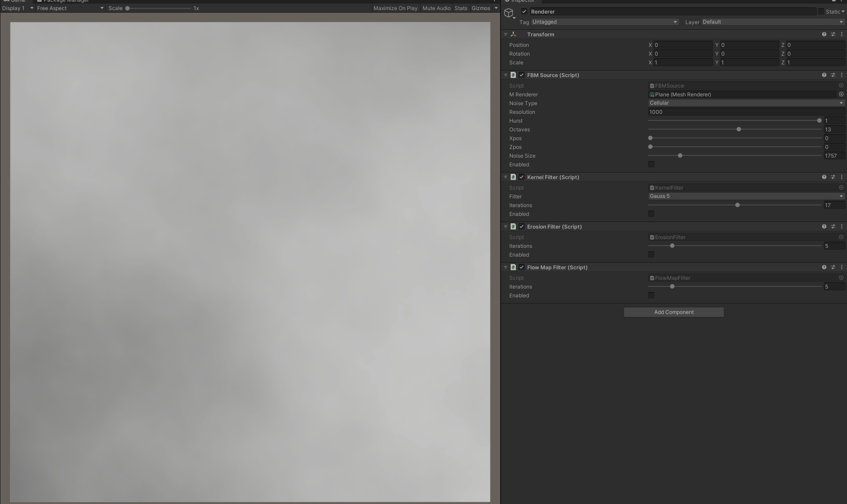Open Erosion Filter component options menu
The height and width of the screenshot is (504, 847).
[x=841, y=227]
